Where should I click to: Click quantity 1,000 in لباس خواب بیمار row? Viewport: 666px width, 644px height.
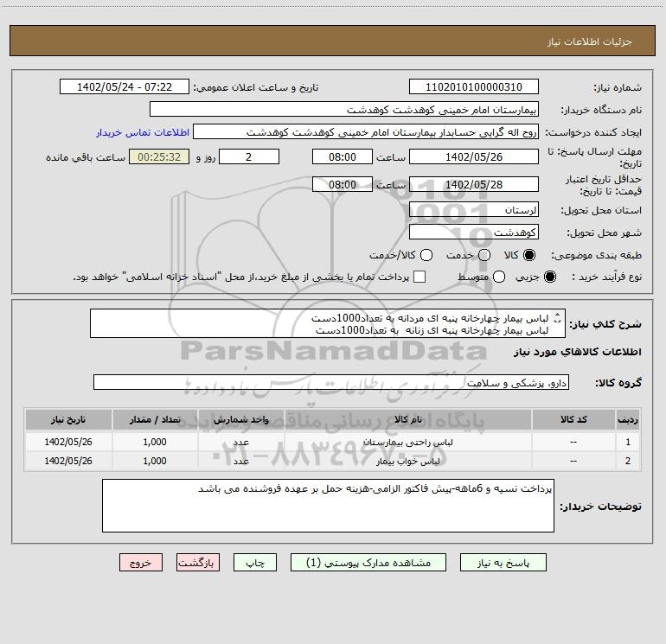coord(155,461)
